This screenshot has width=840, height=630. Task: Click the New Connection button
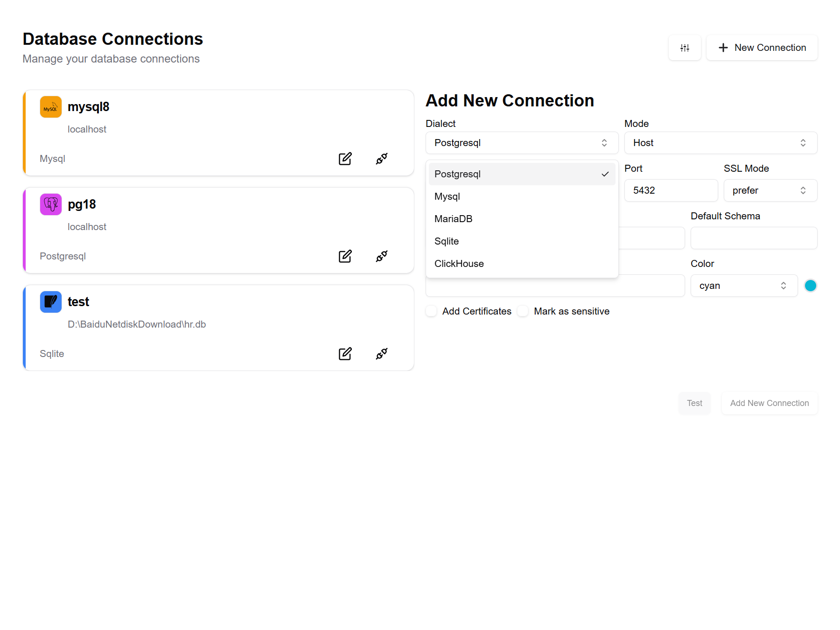[762, 48]
